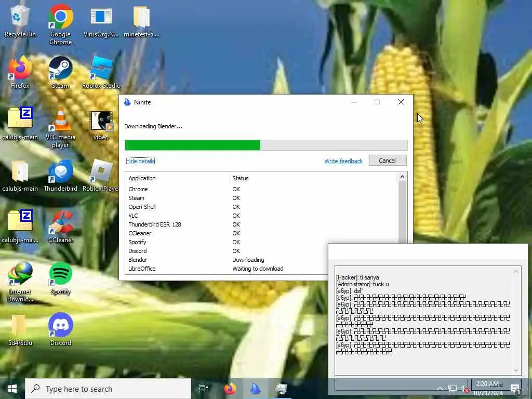Screen dimensions: 532x399
Task: Open Task View on the taskbar
Action: (203, 389)
